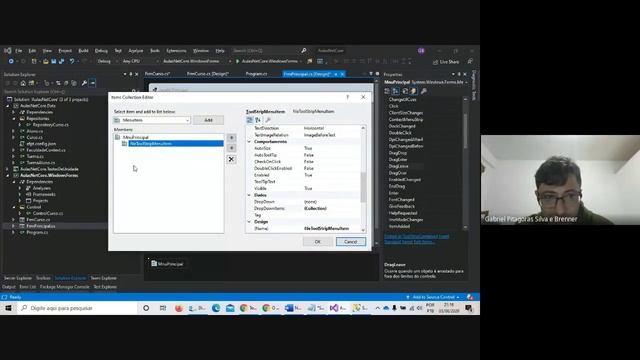Screen dimensions: 640x360
Task: Click the OK button
Action: click(318, 242)
